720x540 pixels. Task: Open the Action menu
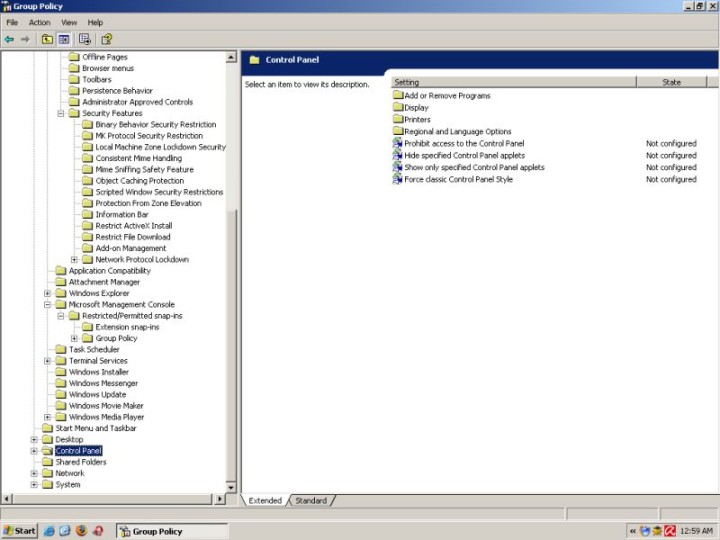39,22
